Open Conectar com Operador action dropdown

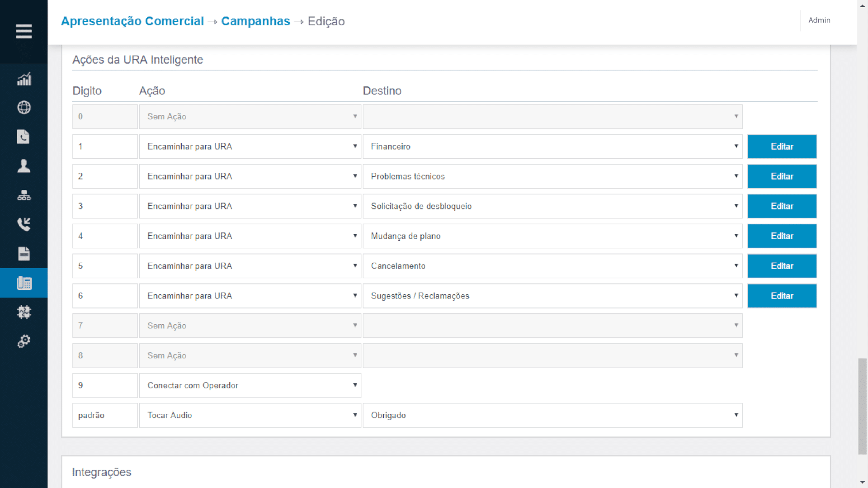click(x=250, y=385)
